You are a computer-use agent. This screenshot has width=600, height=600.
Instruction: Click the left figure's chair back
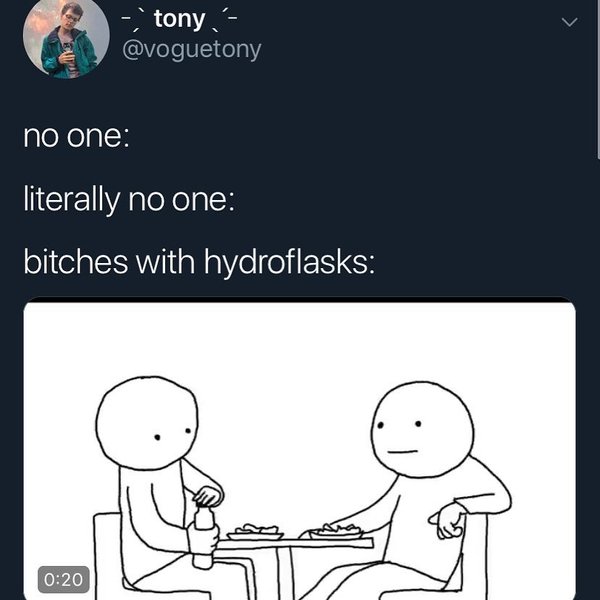point(109,550)
